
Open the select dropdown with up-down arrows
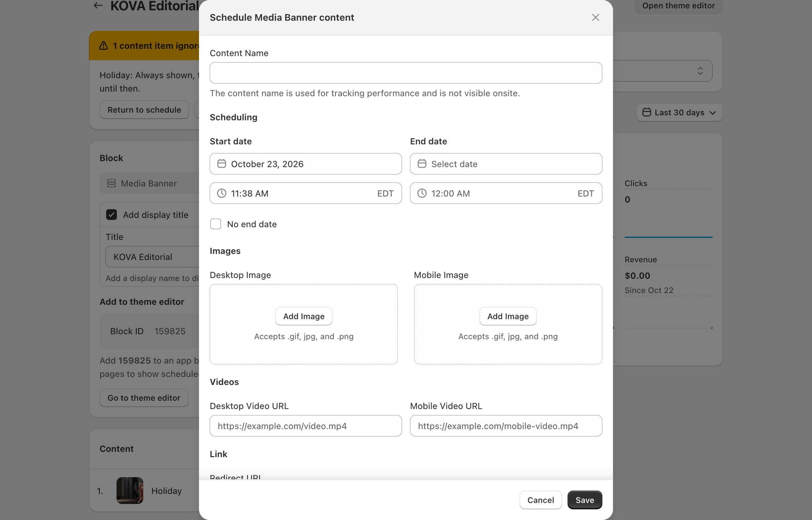click(700, 71)
